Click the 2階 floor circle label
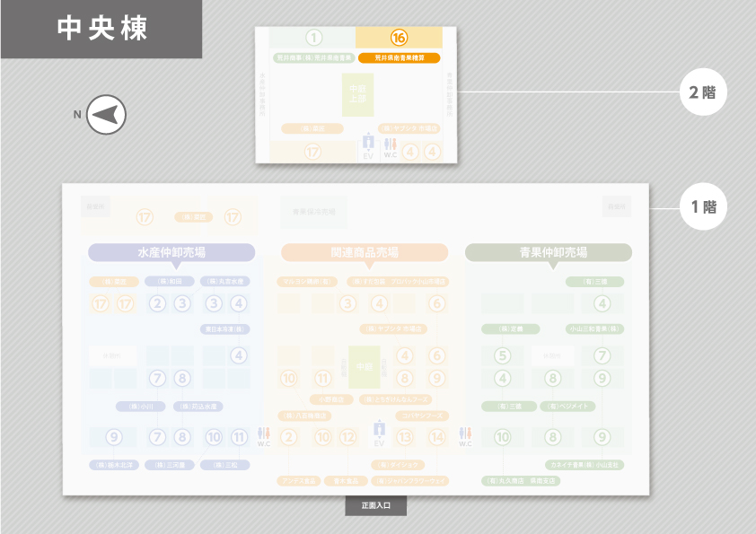The width and height of the screenshot is (756, 534). click(702, 92)
